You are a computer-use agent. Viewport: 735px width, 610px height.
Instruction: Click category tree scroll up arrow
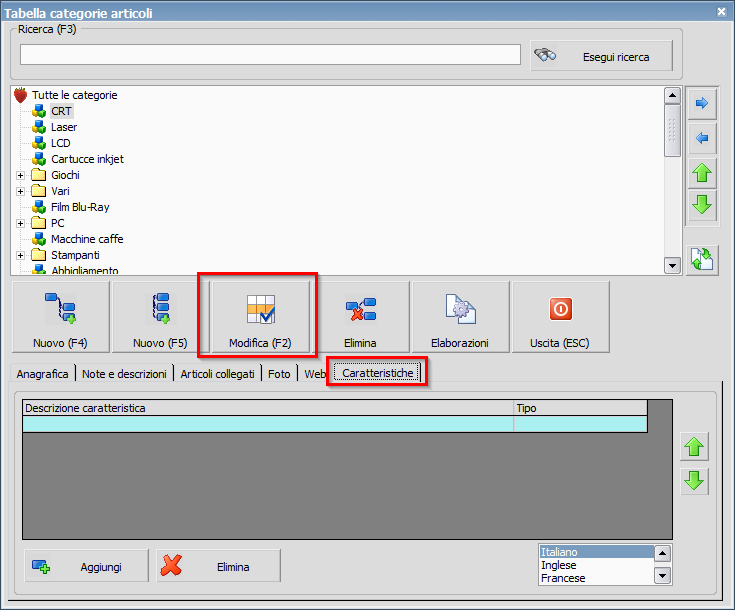pyautogui.click(x=673, y=95)
